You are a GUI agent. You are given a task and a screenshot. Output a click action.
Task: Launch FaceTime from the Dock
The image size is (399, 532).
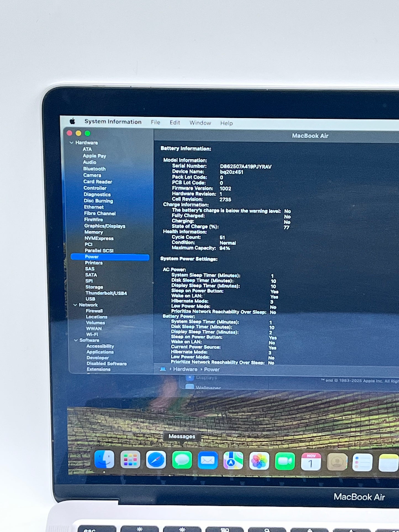click(x=285, y=461)
